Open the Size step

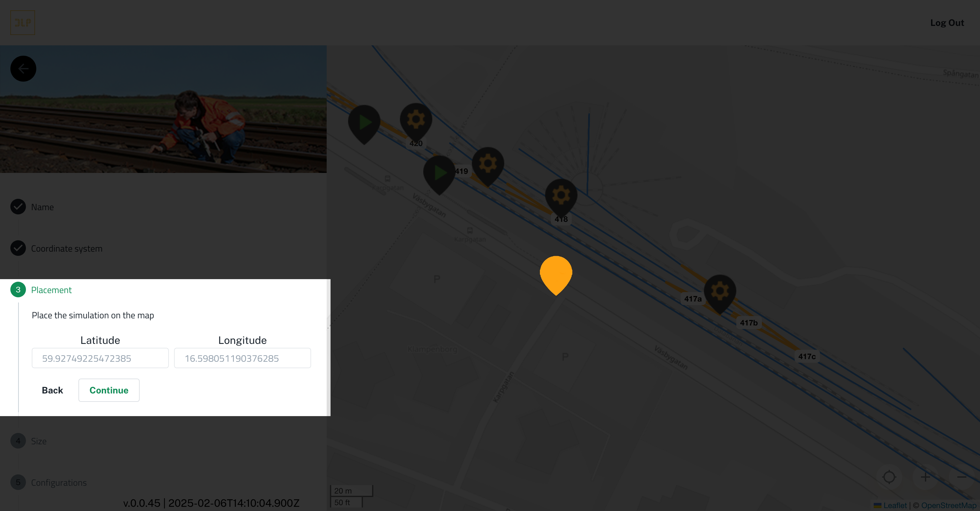39,441
